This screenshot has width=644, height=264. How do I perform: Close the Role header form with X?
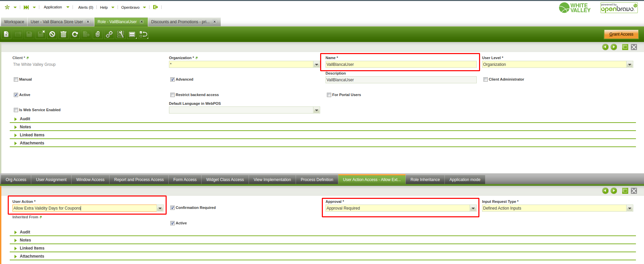pos(634,47)
